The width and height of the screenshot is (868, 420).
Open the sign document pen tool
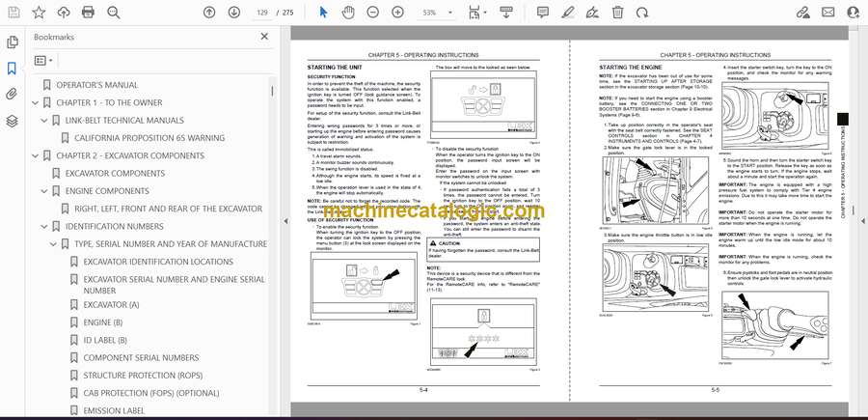coord(593,13)
